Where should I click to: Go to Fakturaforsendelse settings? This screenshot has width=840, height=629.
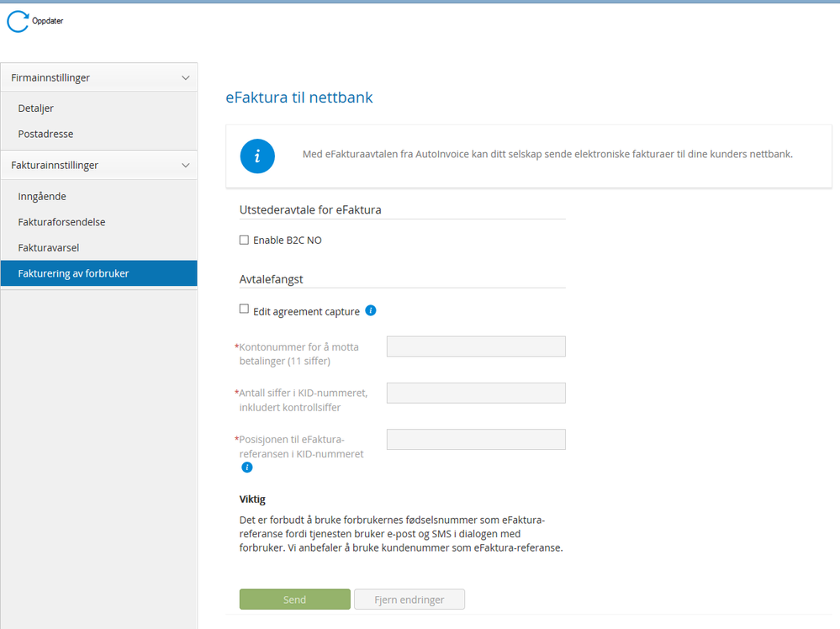click(x=61, y=222)
